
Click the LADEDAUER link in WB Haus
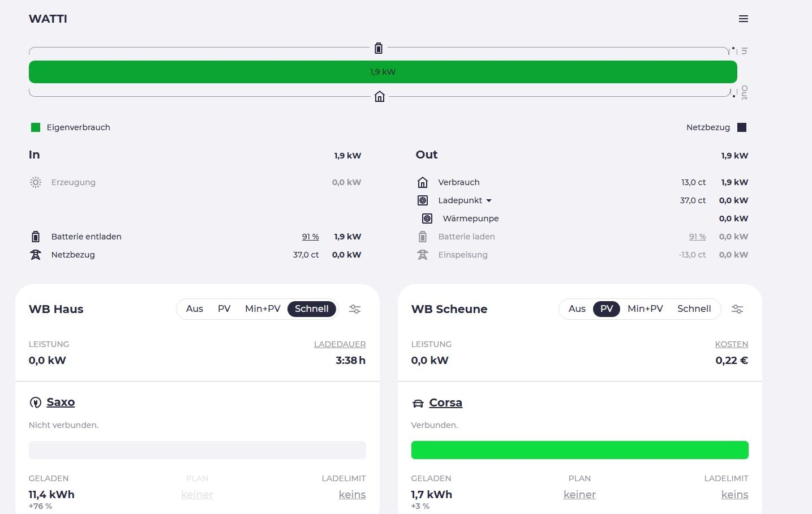click(x=340, y=344)
